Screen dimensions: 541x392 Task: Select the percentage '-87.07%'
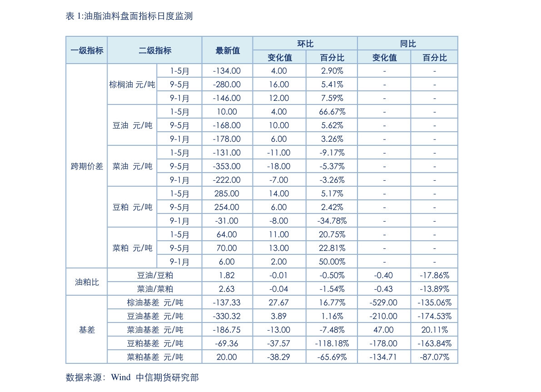[x=434, y=357]
